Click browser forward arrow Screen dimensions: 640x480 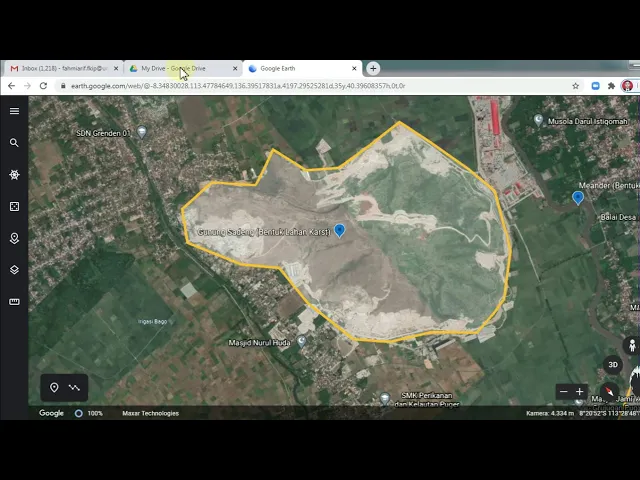27,86
